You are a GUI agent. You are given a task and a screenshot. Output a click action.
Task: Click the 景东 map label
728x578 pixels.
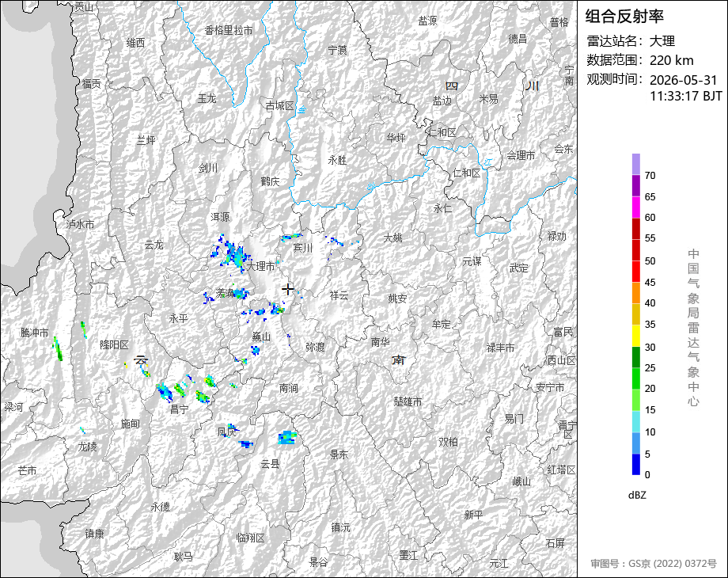point(339,454)
